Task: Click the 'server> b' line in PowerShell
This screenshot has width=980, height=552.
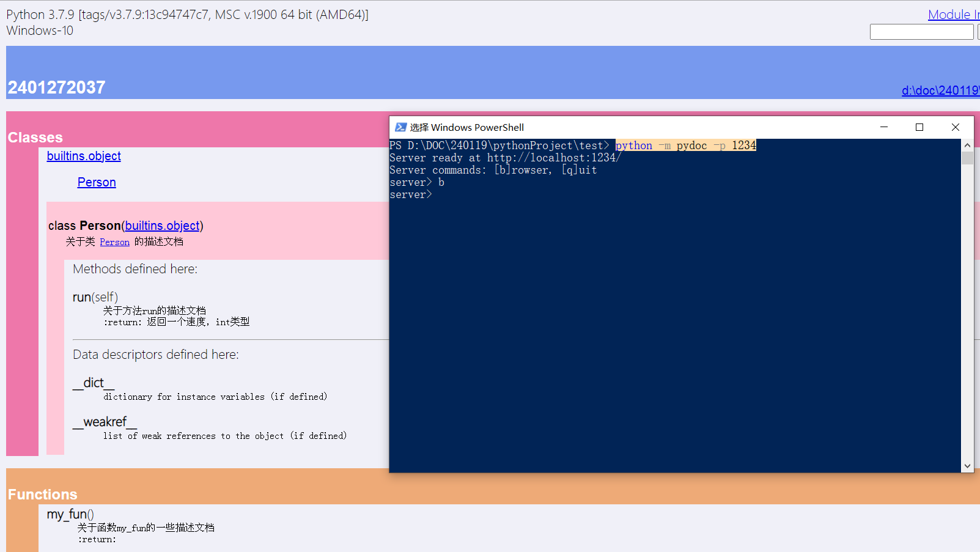Action: (x=417, y=182)
